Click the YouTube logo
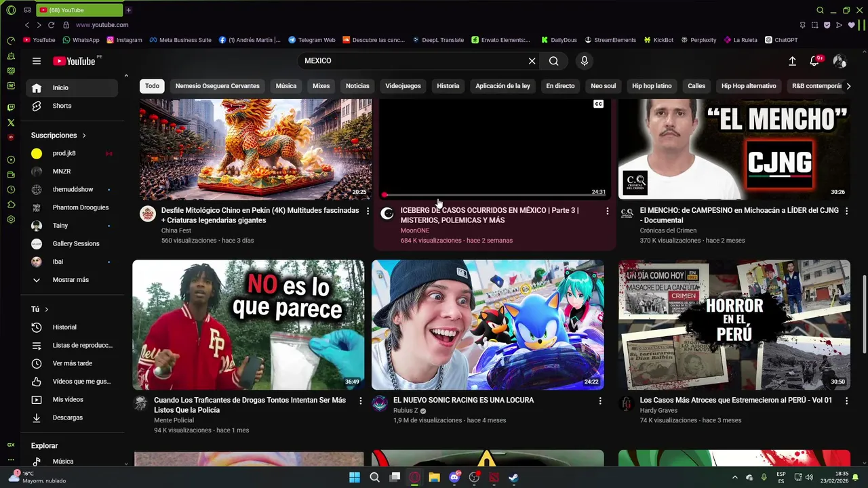 [74, 61]
